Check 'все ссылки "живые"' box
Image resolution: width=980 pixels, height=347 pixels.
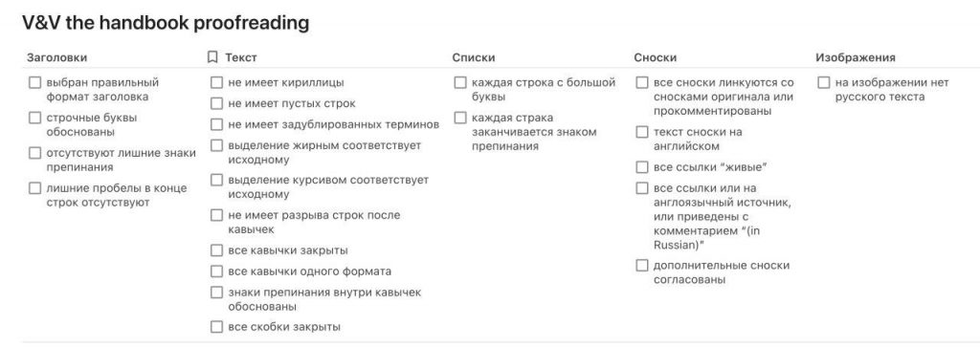(642, 167)
